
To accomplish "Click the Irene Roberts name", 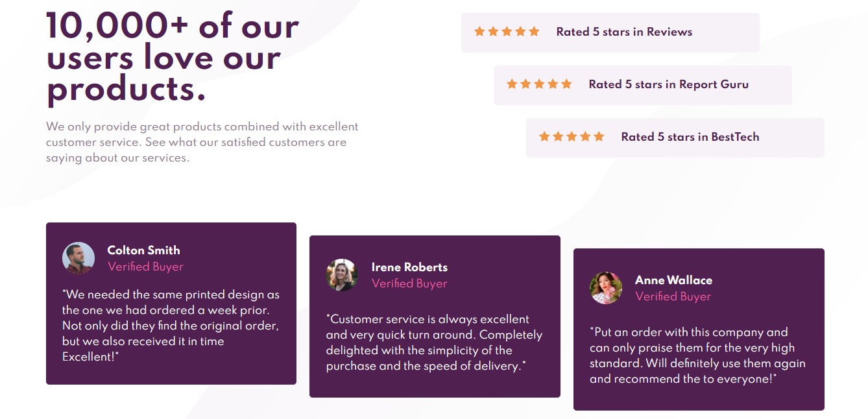I will pyautogui.click(x=409, y=267).
